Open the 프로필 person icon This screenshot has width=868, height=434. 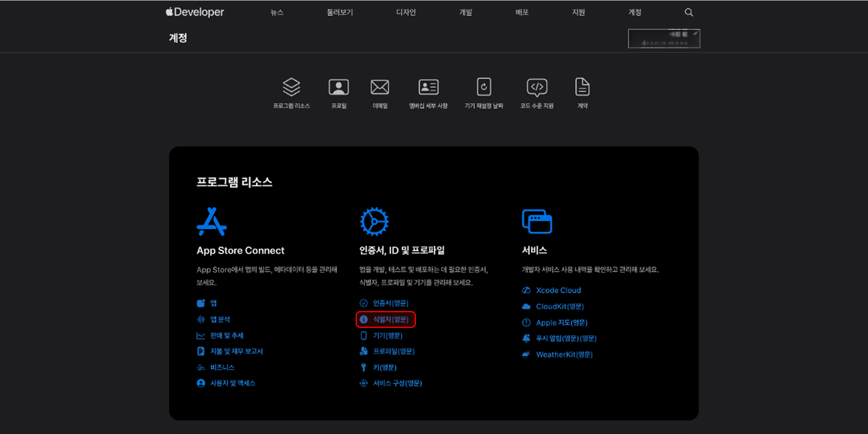click(339, 87)
